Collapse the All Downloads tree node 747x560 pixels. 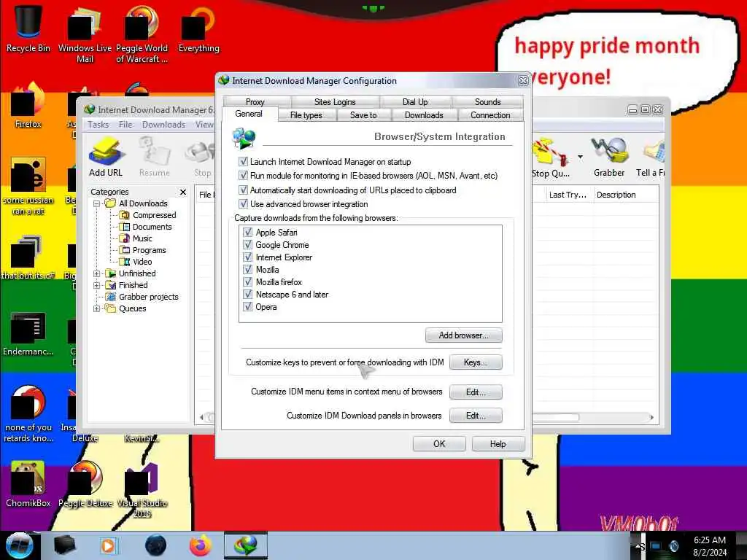tap(97, 203)
